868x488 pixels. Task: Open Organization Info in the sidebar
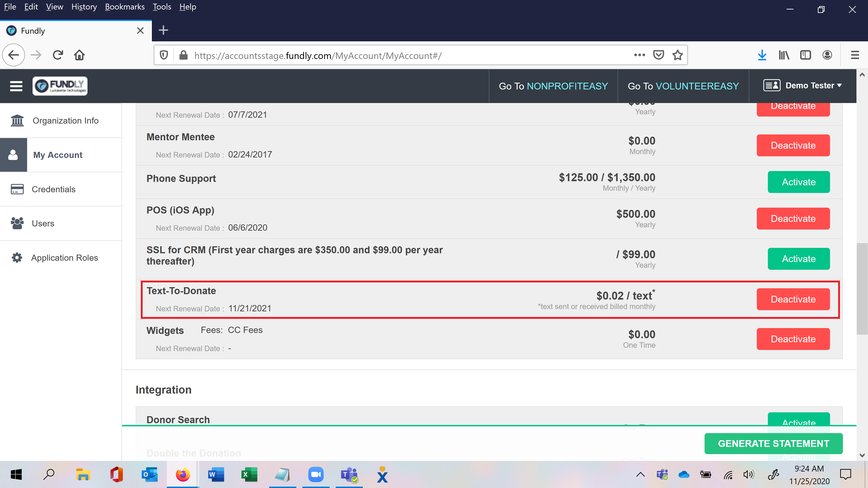click(61, 121)
